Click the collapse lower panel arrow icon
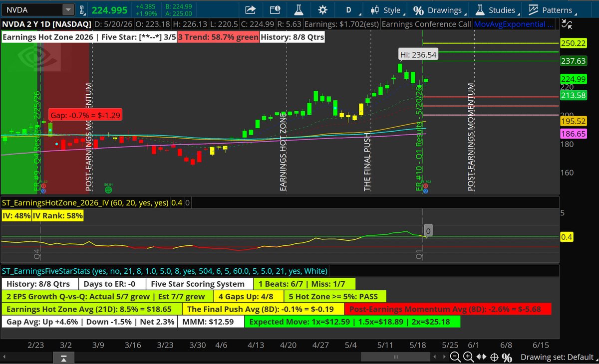The image size is (599, 364). click(x=63, y=358)
